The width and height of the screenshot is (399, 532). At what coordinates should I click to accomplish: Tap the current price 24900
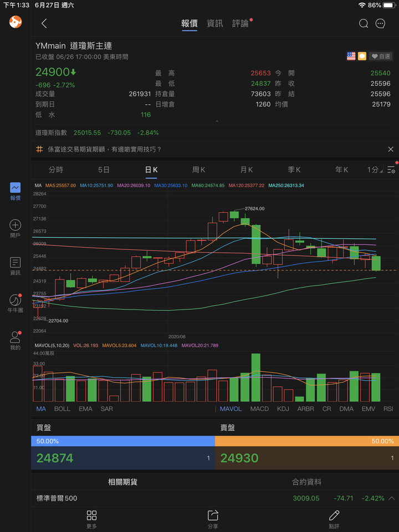click(53, 72)
